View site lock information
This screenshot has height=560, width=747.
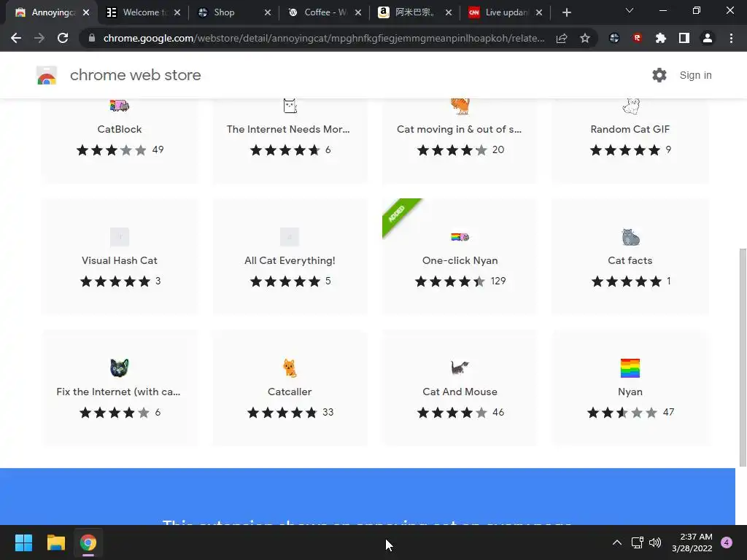click(92, 38)
